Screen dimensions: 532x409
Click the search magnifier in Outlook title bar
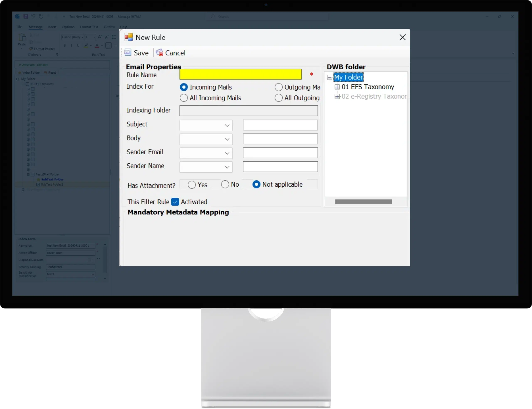point(213,16)
